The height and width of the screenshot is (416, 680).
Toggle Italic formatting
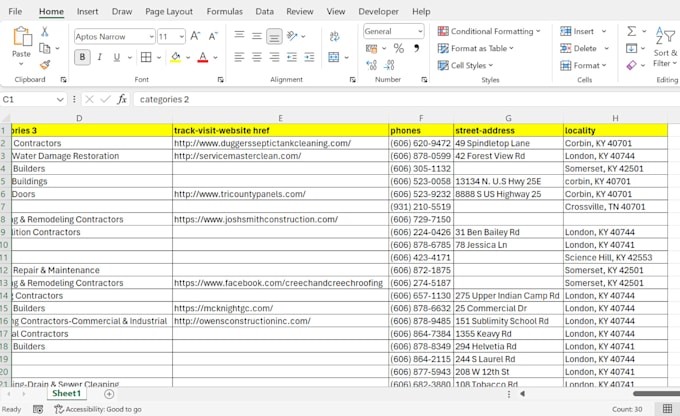100,57
